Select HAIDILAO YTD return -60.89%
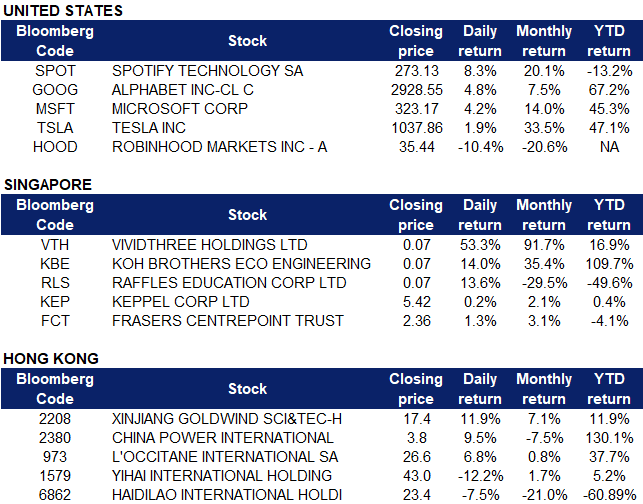Image resolution: width=643 pixels, height=504 pixels. [609, 495]
